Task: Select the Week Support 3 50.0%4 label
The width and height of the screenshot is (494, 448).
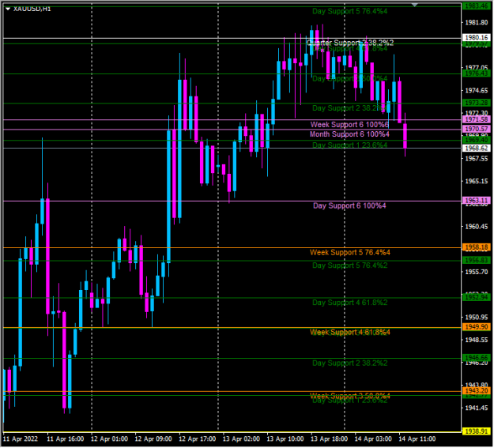Action: (x=349, y=396)
